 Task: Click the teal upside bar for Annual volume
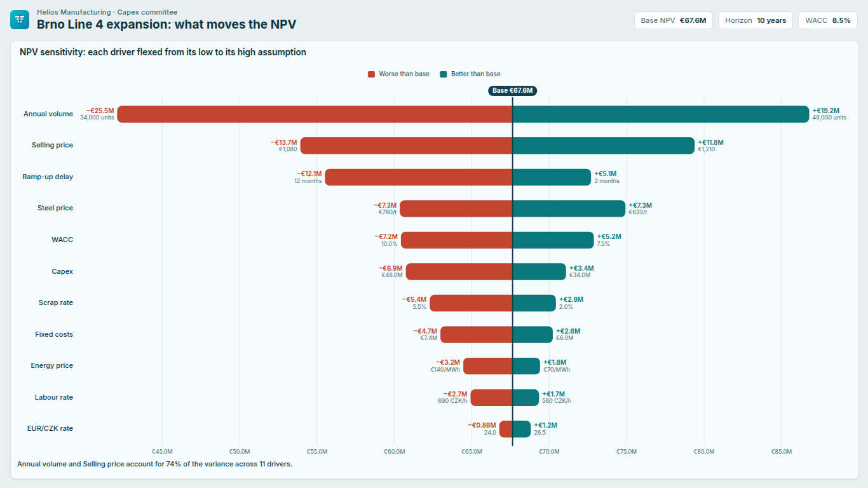pos(661,114)
